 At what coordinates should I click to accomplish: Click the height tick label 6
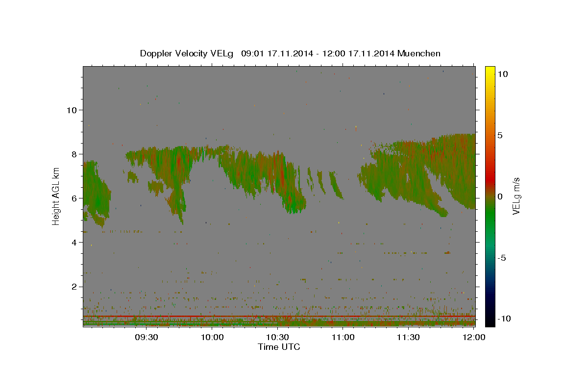(x=73, y=198)
